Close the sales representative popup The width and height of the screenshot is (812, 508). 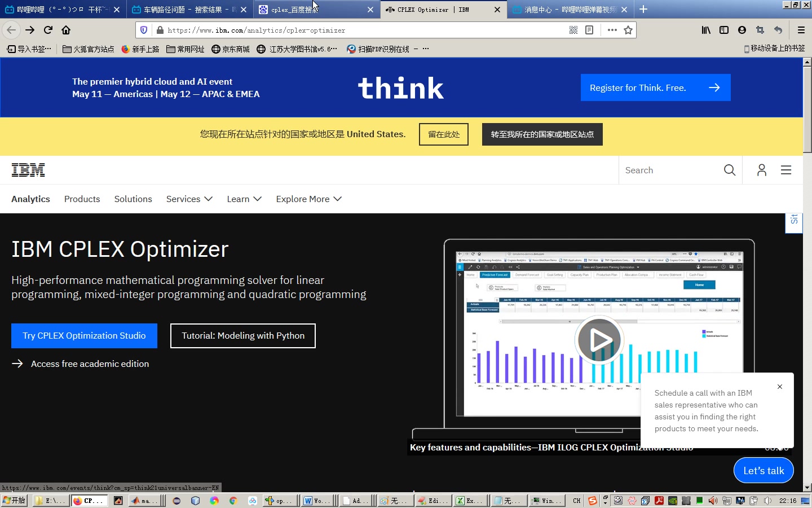(x=780, y=387)
